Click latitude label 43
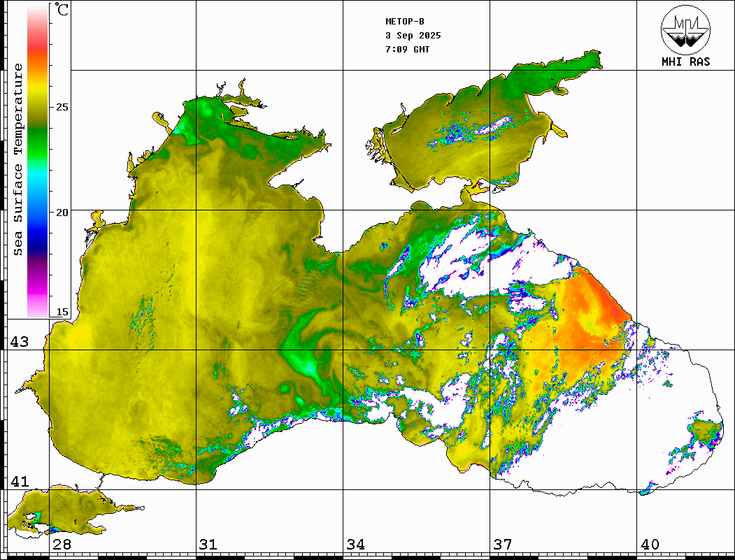The width and height of the screenshot is (735, 560). click(20, 342)
